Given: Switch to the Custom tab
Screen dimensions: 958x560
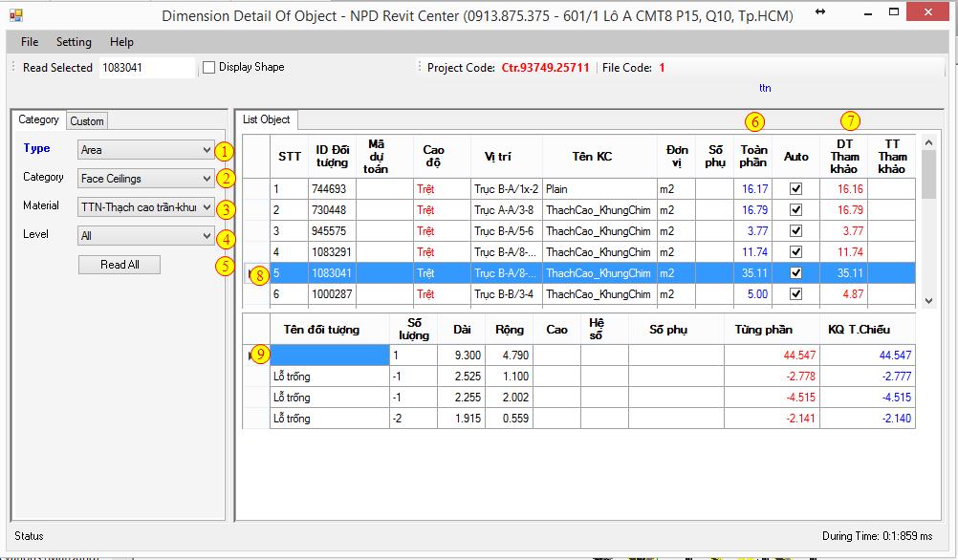Looking at the screenshot, I should click(x=87, y=121).
